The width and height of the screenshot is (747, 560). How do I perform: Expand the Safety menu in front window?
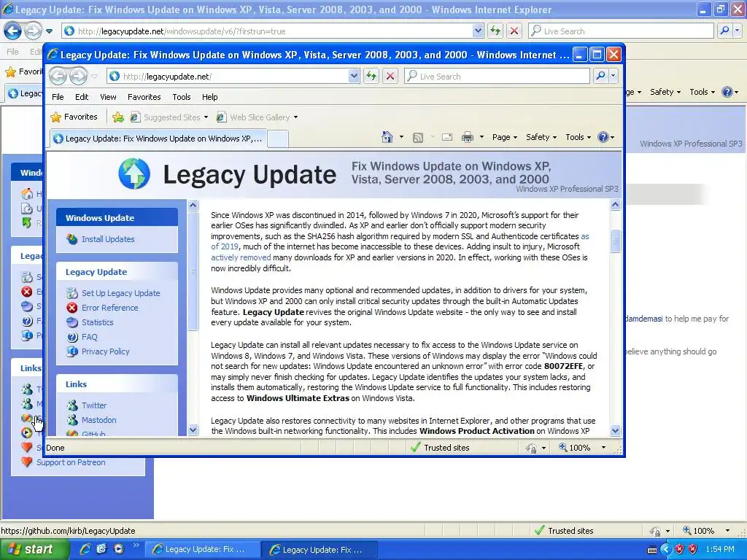[x=541, y=137]
